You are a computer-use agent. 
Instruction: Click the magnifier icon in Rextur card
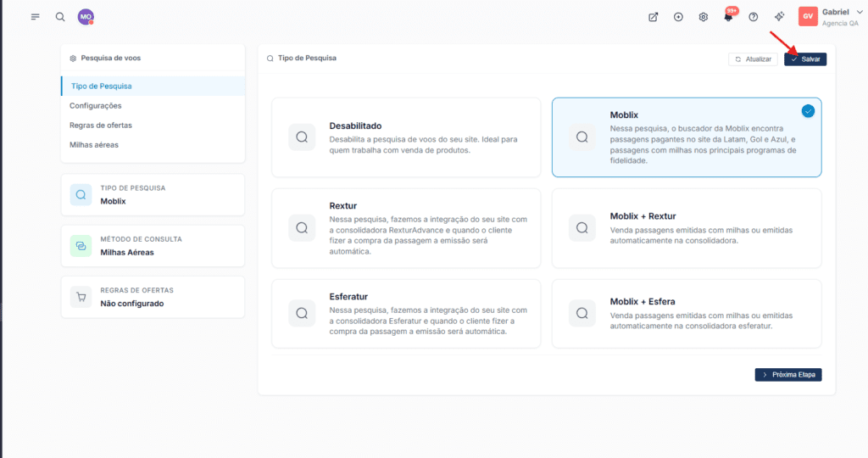[302, 227]
